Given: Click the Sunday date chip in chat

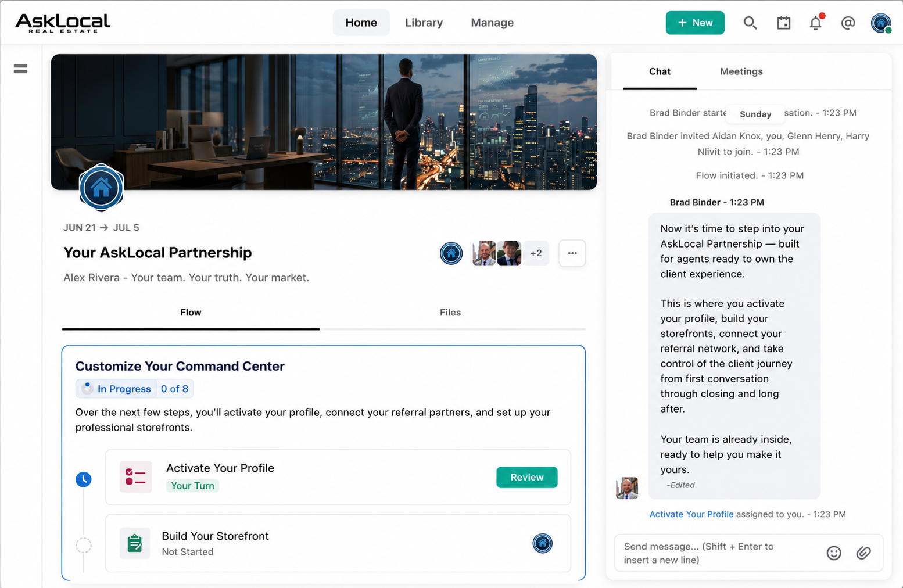Looking at the screenshot, I should click(x=755, y=114).
